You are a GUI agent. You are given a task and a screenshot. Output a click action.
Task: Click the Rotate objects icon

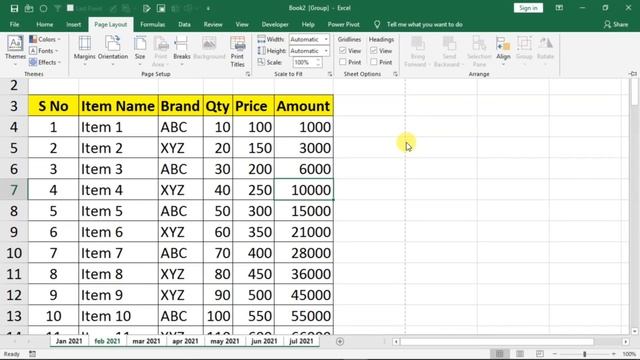545,51
